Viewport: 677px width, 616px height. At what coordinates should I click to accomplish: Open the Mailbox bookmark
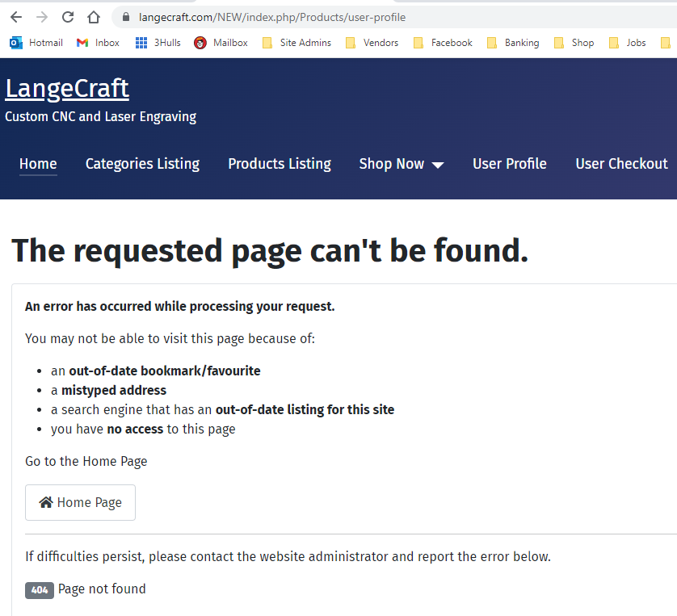pyautogui.click(x=221, y=43)
